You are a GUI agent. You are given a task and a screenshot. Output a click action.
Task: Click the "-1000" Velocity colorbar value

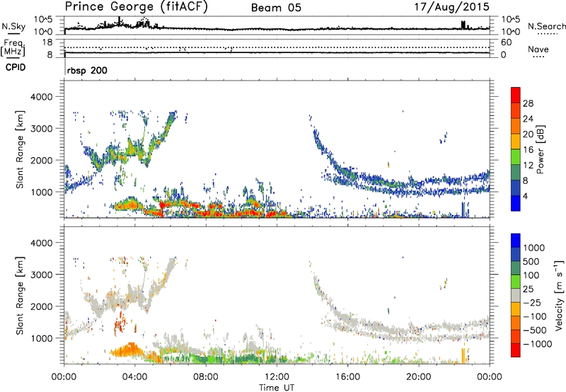tap(538, 344)
